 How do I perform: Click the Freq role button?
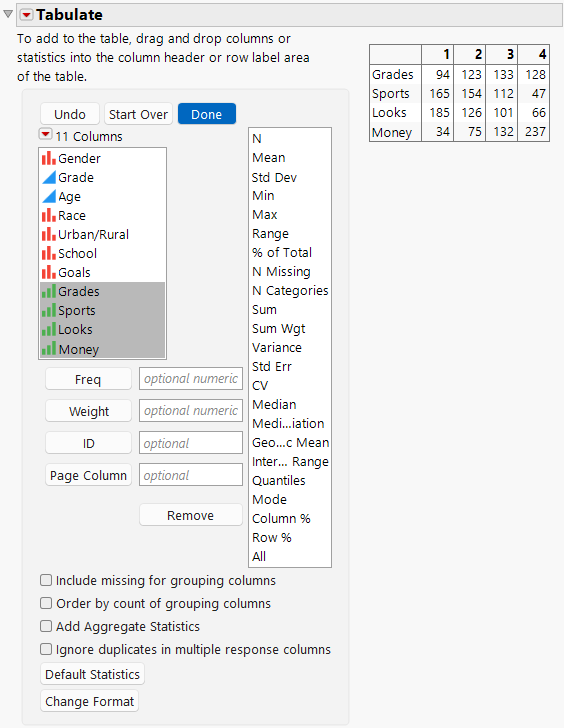pos(88,379)
